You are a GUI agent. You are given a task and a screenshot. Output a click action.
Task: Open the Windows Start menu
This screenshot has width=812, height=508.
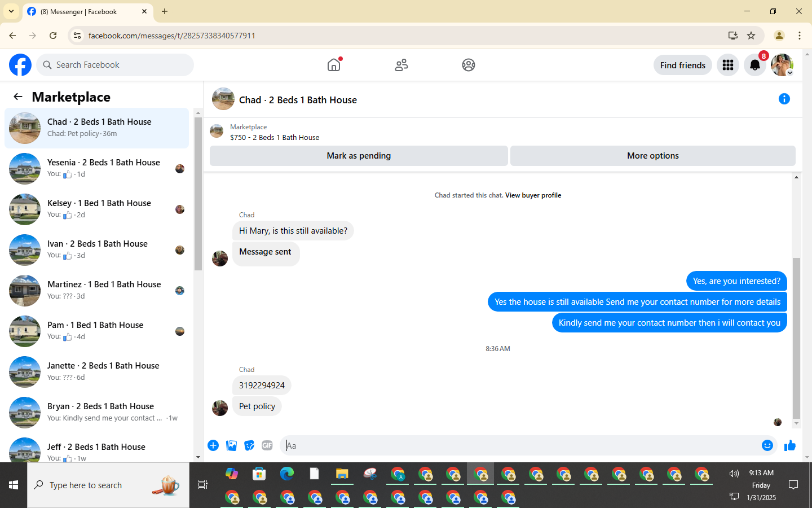14,485
